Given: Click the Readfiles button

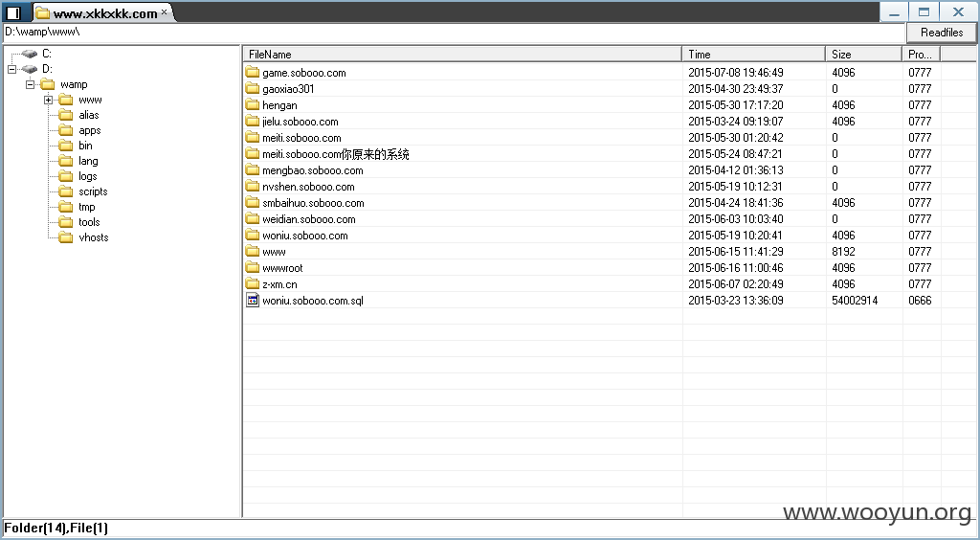Looking at the screenshot, I should tap(942, 33).
